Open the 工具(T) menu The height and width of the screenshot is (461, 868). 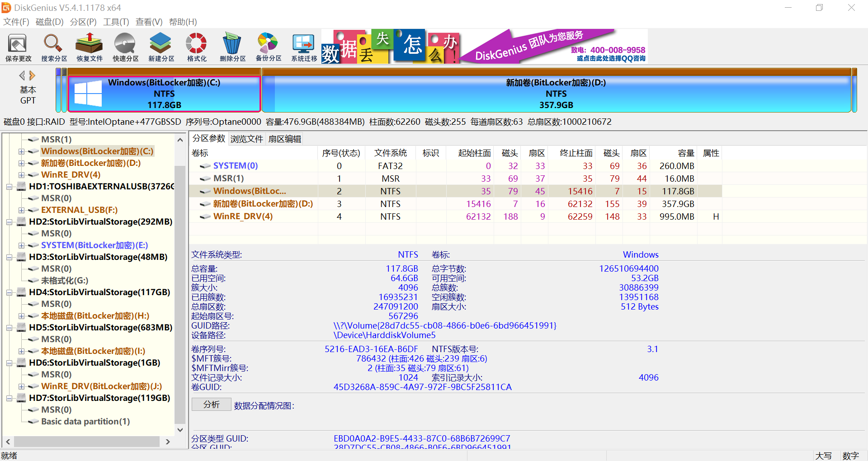(x=116, y=22)
